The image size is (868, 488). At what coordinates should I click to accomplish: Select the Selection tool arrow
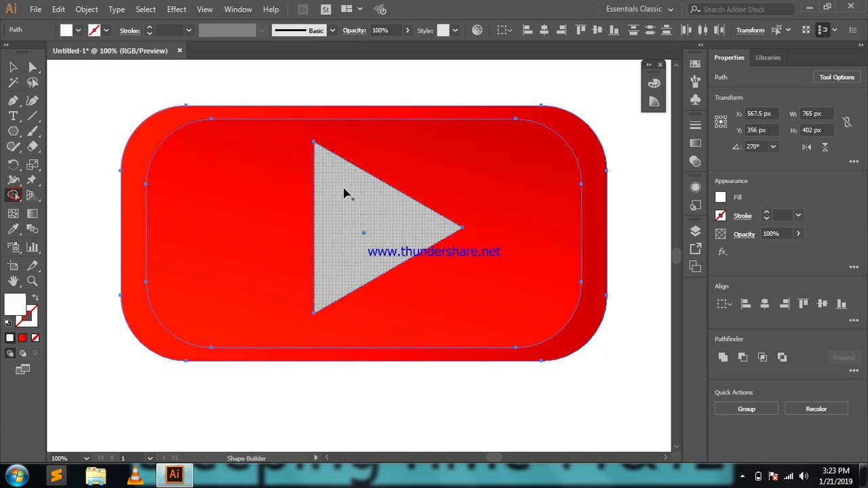coord(13,66)
